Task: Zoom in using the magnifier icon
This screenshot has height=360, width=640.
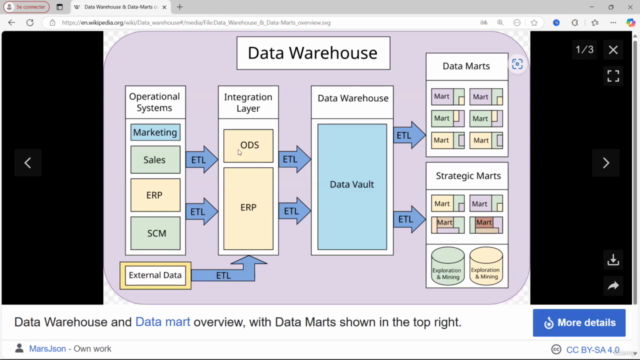Action: (x=500, y=23)
